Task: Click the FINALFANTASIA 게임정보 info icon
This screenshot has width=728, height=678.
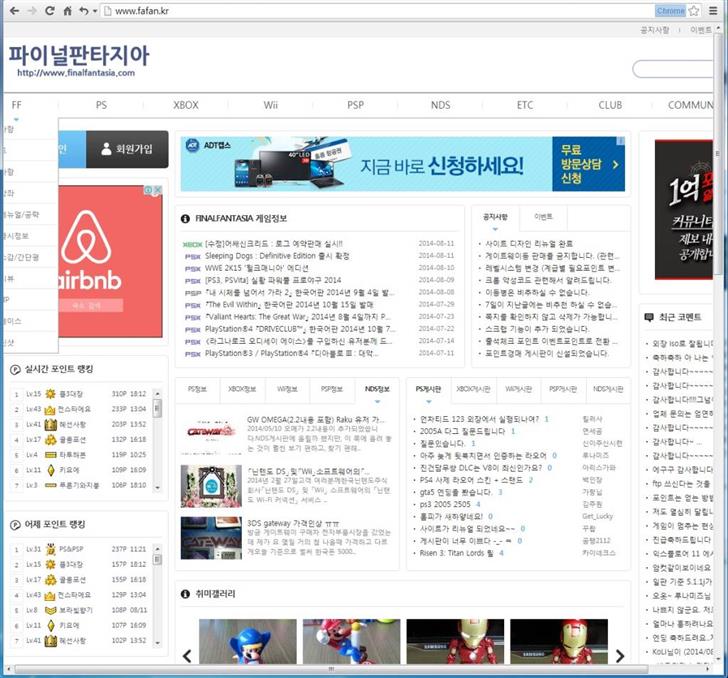Action: pyautogui.click(x=185, y=219)
